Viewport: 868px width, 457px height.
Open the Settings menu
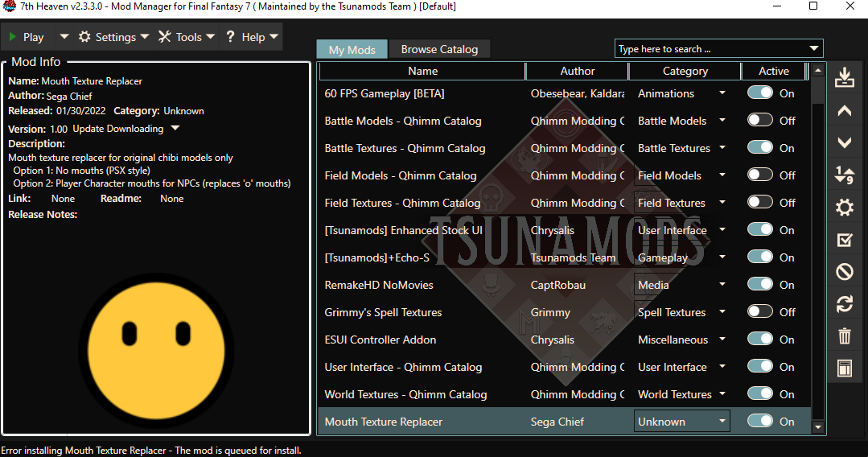[x=114, y=37]
